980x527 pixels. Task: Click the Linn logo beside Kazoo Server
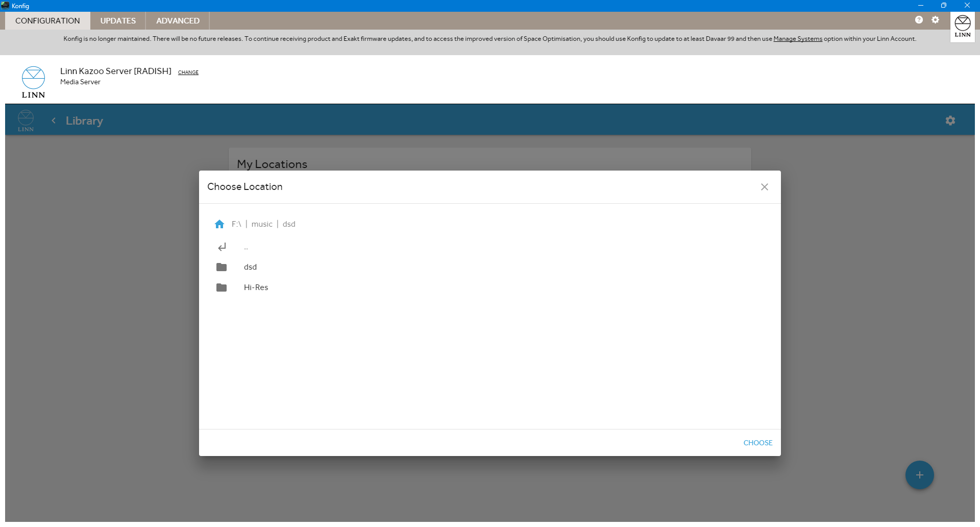click(33, 82)
